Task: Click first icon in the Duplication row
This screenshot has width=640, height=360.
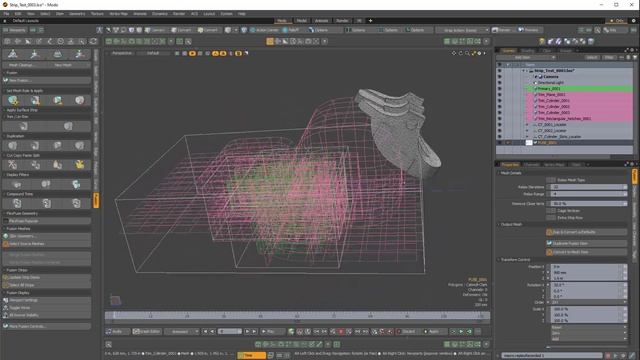Action: pos(13,145)
